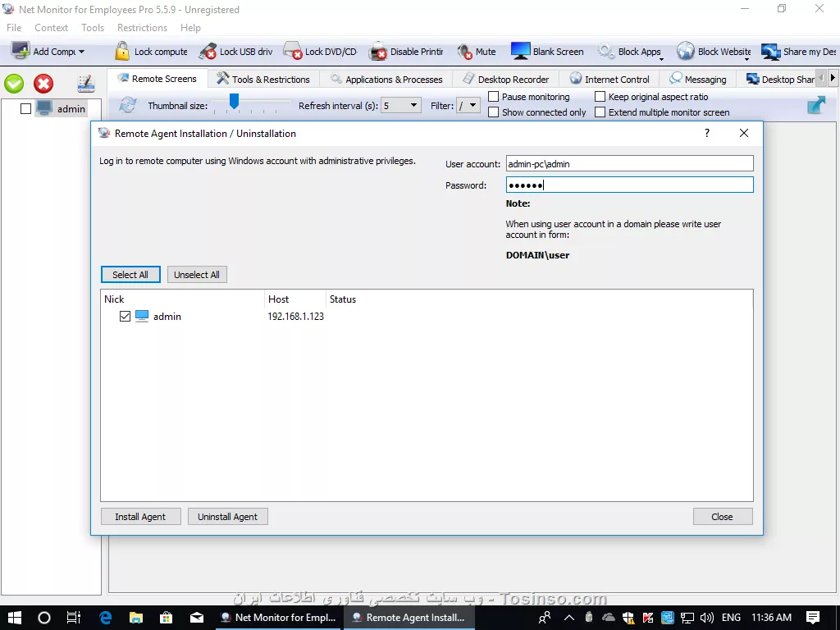The image size is (840, 630).
Task: Click the Block Apps icon
Action: coord(606,52)
